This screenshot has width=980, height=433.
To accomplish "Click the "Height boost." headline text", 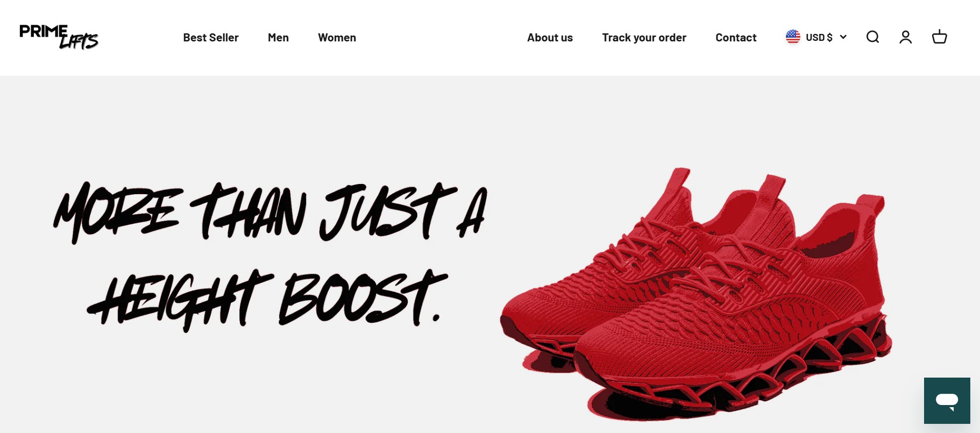I will pos(267,299).
